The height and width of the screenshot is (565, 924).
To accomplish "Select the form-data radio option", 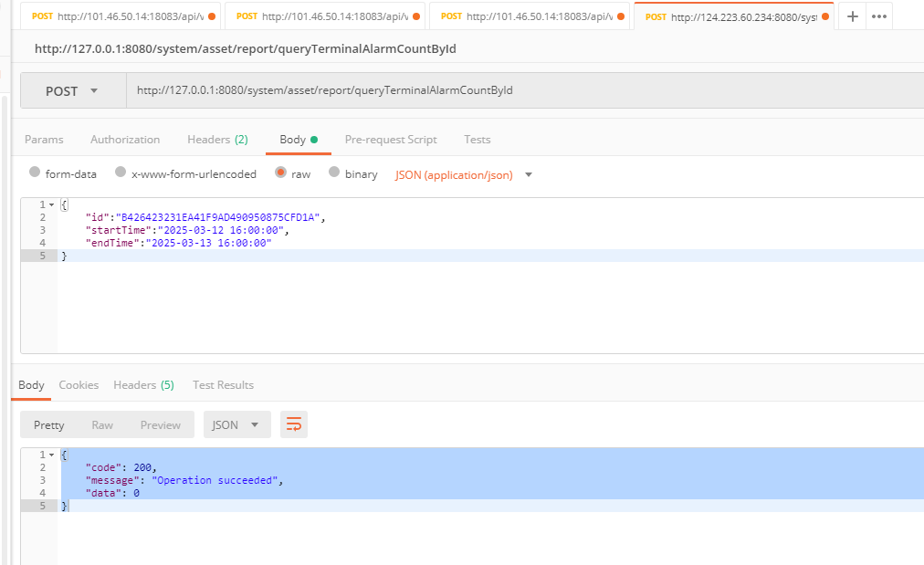I will [35, 173].
